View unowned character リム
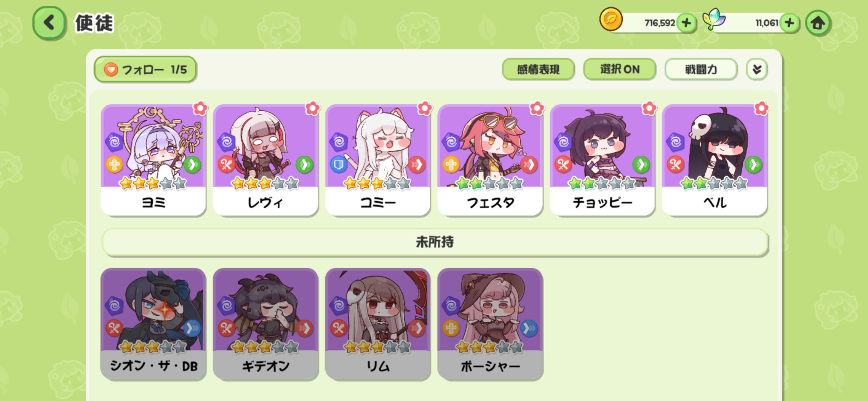 point(378,324)
